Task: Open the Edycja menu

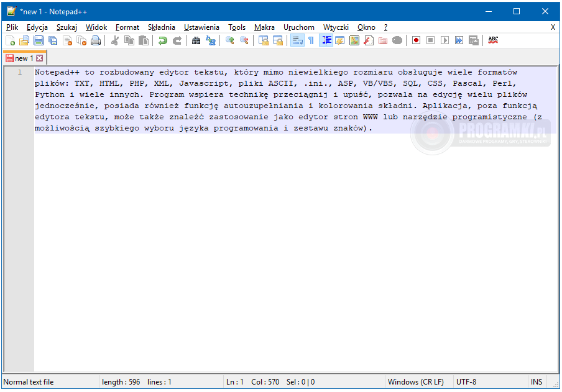Action: [x=37, y=27]
